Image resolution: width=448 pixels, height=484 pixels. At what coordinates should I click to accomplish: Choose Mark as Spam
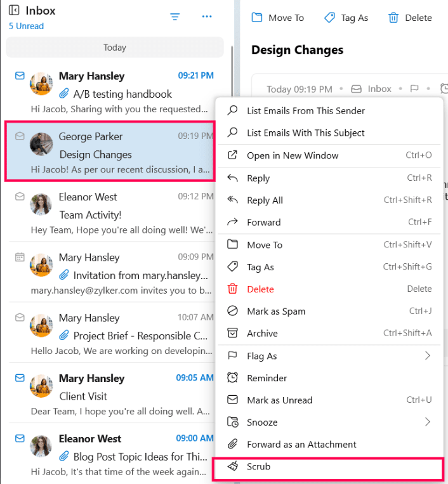pos(329,311)
